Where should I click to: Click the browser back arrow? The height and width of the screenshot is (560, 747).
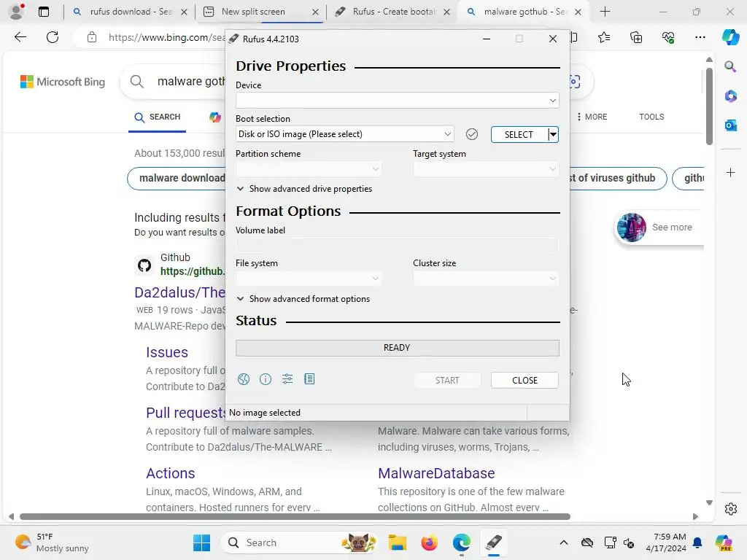(20, 37)
